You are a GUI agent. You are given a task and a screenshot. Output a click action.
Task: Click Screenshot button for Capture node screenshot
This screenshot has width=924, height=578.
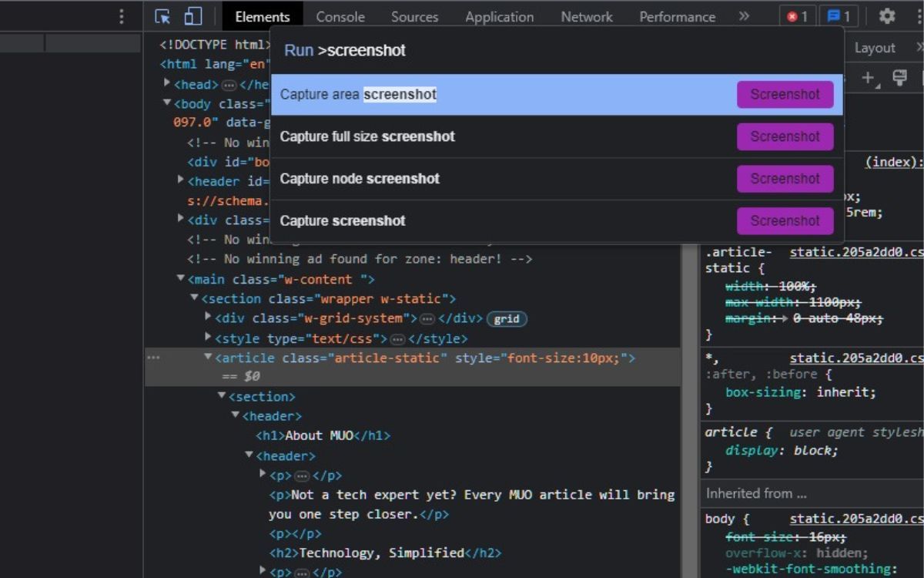coord(785,179)
